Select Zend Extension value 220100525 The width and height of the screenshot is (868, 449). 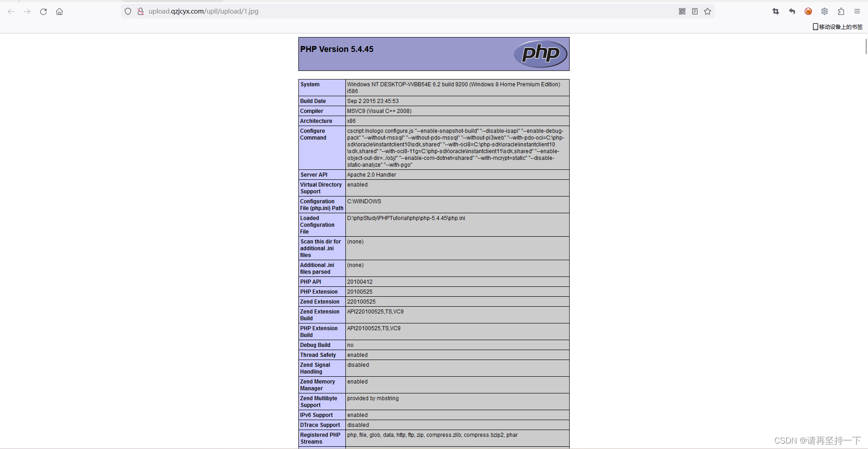(x=361, y=302)
